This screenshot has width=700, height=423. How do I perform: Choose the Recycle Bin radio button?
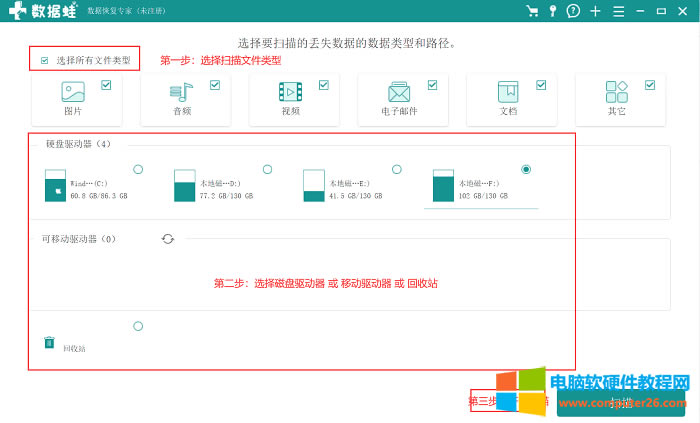tap(138, 326)
